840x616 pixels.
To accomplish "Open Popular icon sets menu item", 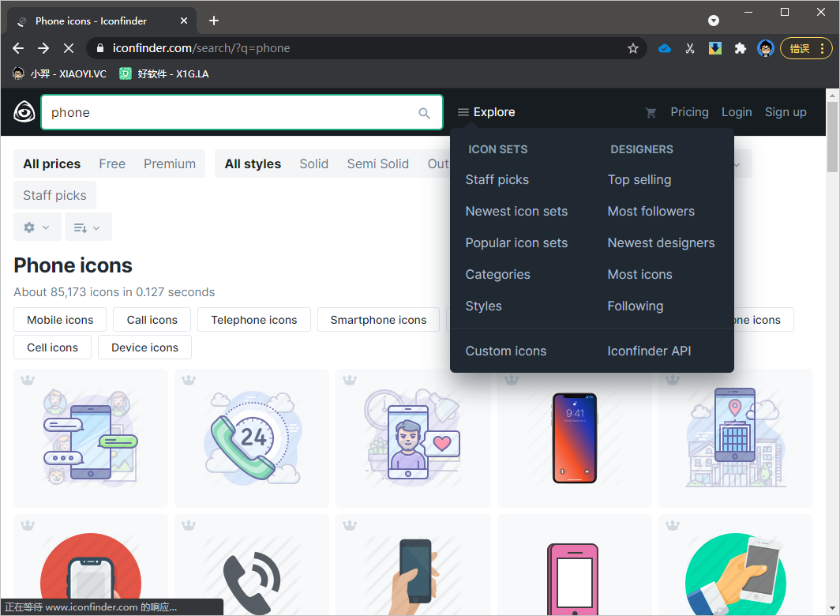I will (516, 243).
